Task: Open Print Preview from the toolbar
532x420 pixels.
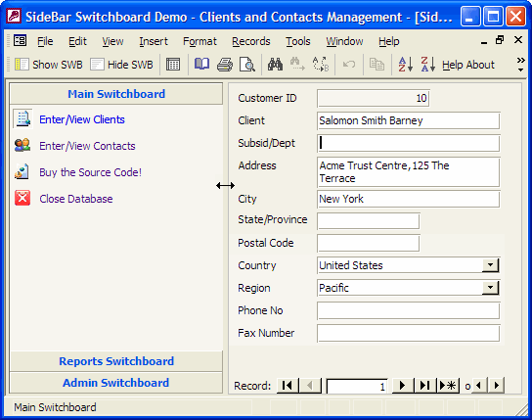Action: click(x=247, y=65)
